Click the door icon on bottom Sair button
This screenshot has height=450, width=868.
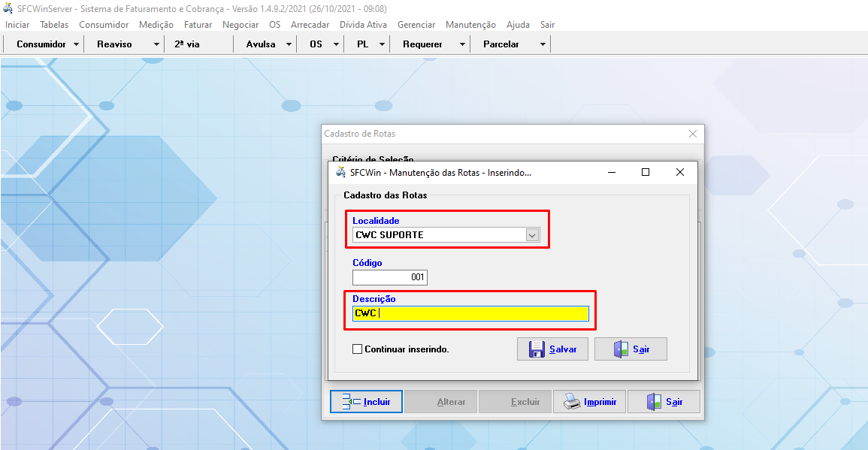[x=654, y=402]
